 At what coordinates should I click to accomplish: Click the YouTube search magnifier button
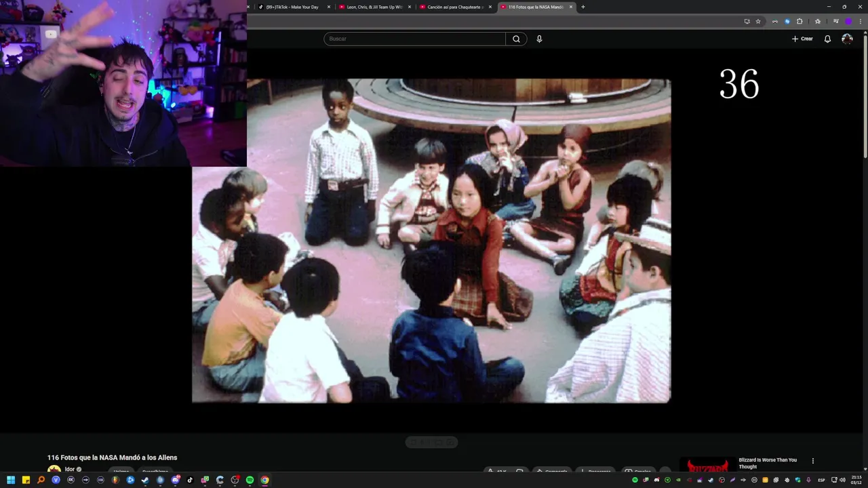coord(516,39)
